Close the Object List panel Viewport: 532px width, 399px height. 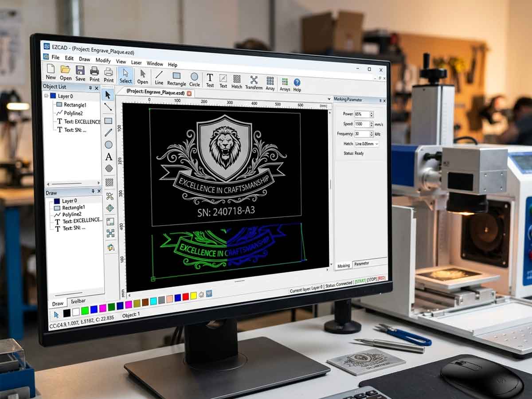[x=97, y=88]
